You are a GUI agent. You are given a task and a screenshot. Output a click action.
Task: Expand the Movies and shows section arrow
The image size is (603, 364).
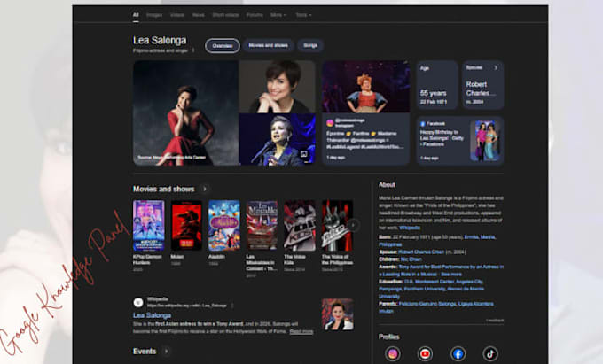coord(205,189)
